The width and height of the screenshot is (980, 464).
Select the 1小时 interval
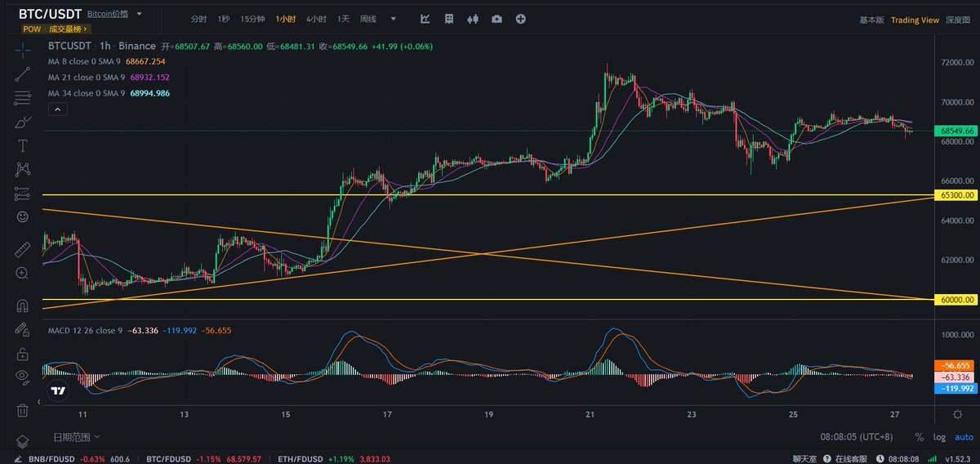286,19
